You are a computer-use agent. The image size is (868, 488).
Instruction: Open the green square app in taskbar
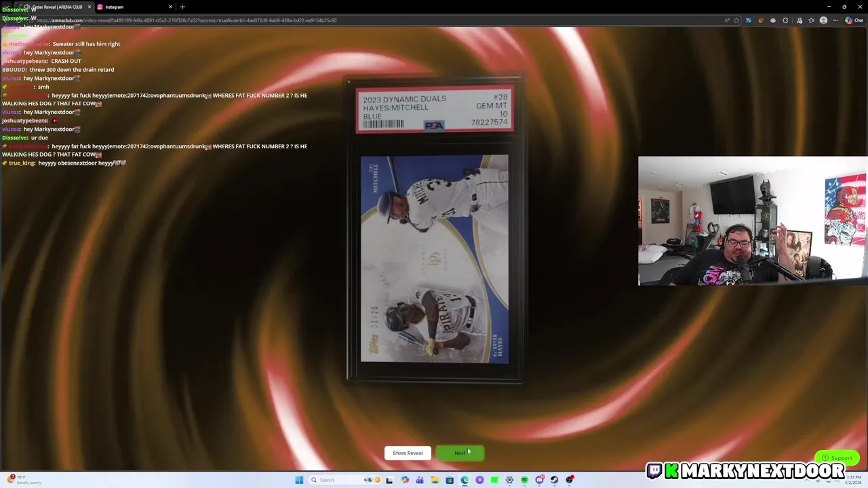click(494, 480)
